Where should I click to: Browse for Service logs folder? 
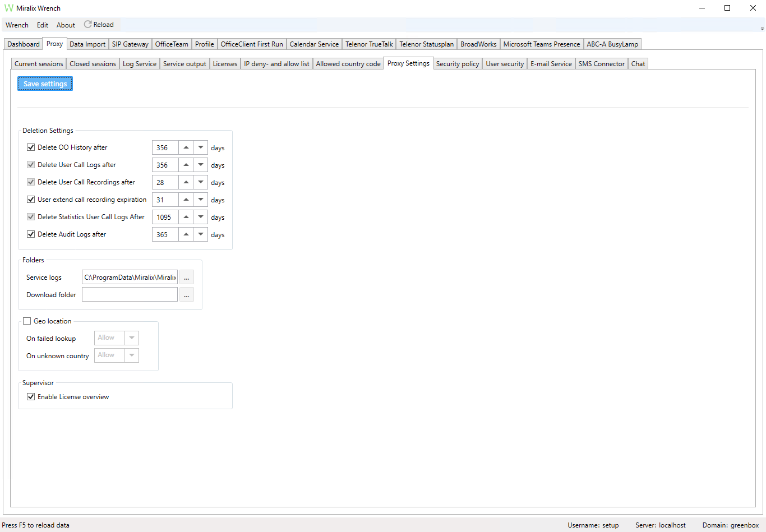click(187, 277)
